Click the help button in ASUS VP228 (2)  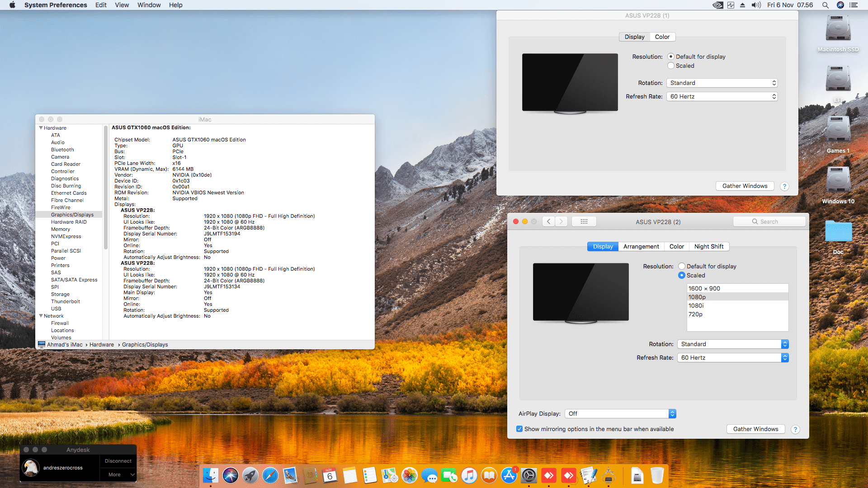(x=795, y=429)
